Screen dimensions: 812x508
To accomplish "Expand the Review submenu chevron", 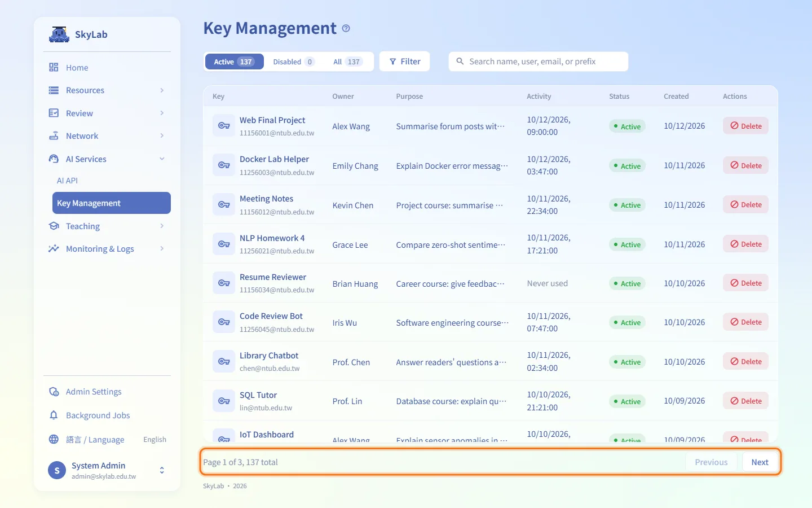I will point(162,113).
